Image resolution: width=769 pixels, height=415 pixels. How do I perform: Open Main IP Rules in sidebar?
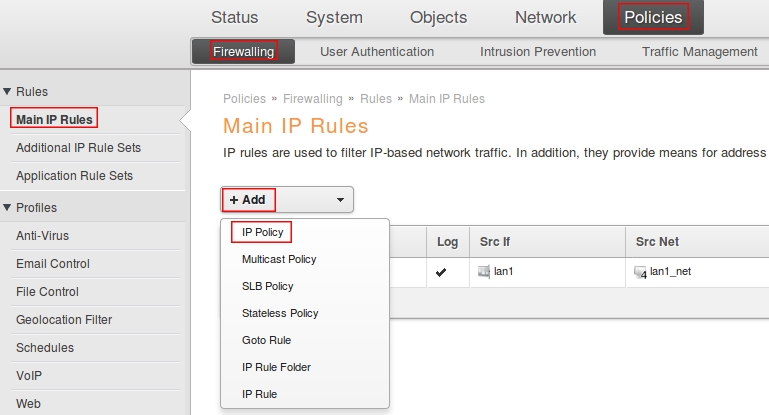[54, 120]
